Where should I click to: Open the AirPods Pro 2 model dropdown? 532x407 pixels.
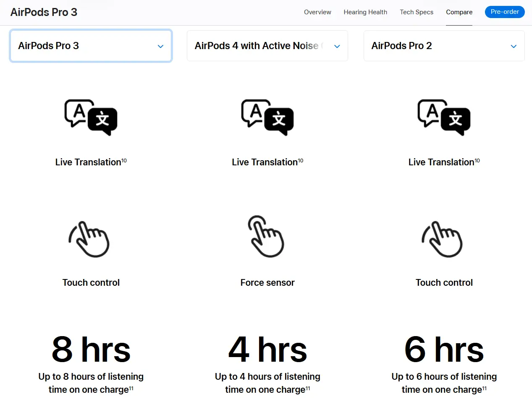444,46
